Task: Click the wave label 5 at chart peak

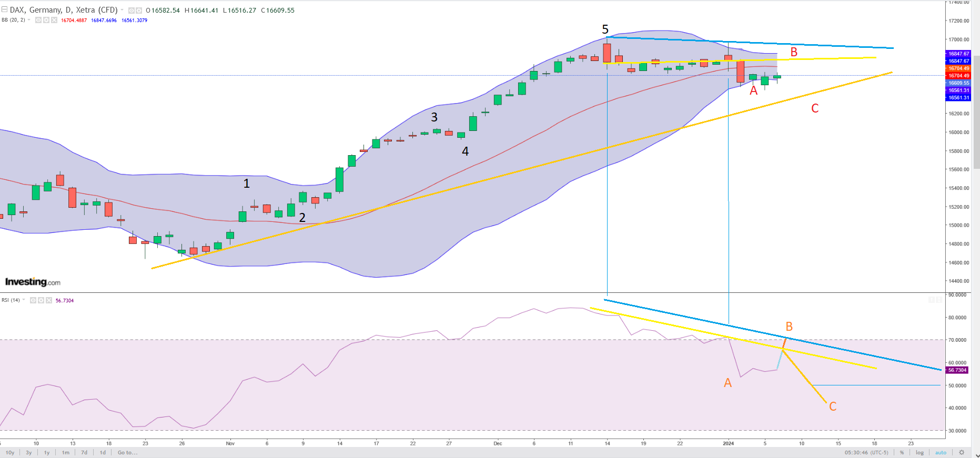Action: pos(605,29)
